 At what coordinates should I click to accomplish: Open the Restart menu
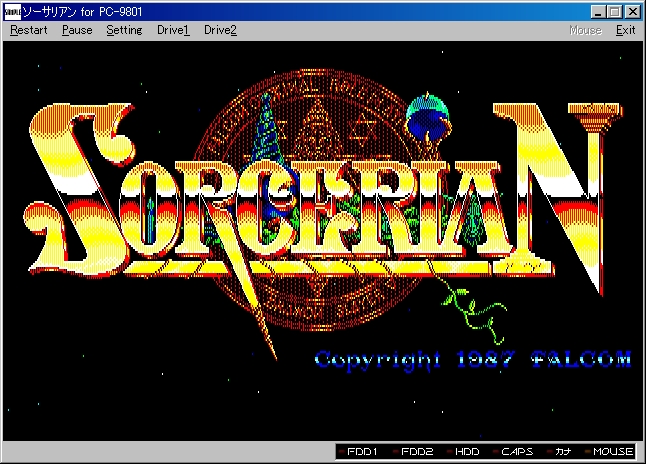28,30
